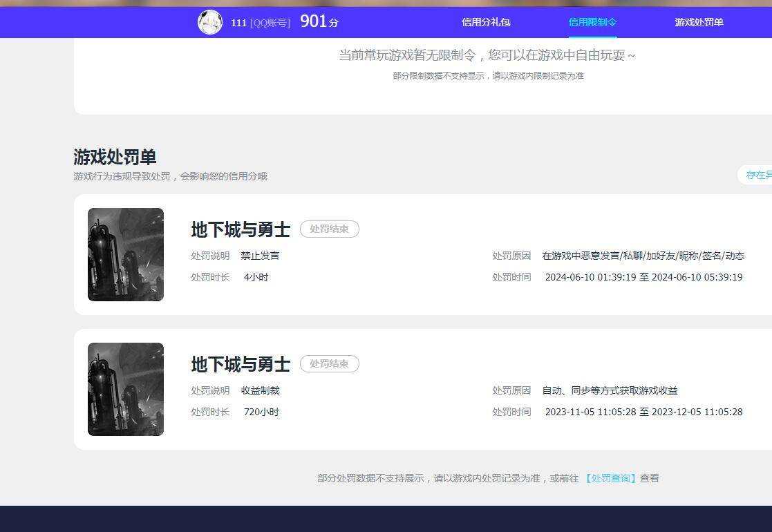Click the user avatar in the header
The width and height of the screenshot is (772, 532).
click(209, 22)
